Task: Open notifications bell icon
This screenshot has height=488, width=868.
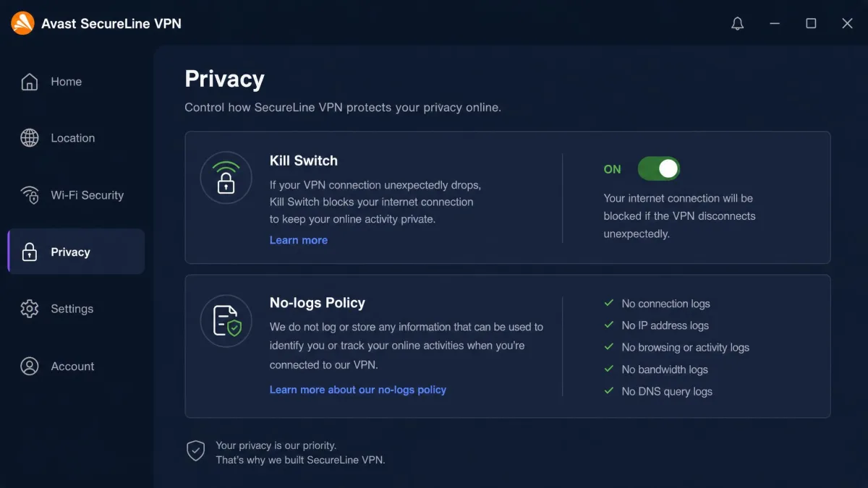Action: 738,24
